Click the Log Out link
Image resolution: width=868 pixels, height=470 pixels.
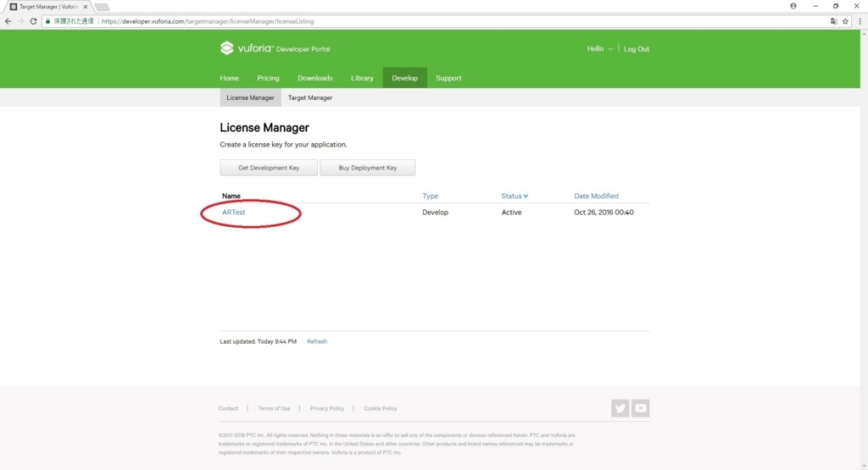[x=637, y=48]
